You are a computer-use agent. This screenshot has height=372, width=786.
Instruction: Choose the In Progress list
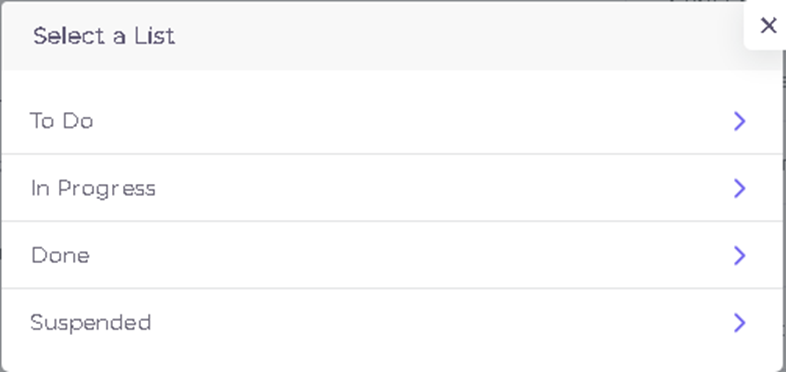391,188
